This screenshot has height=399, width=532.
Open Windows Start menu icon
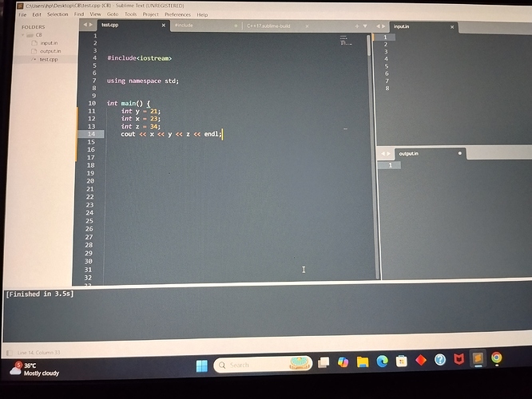(x=202, y=365)
